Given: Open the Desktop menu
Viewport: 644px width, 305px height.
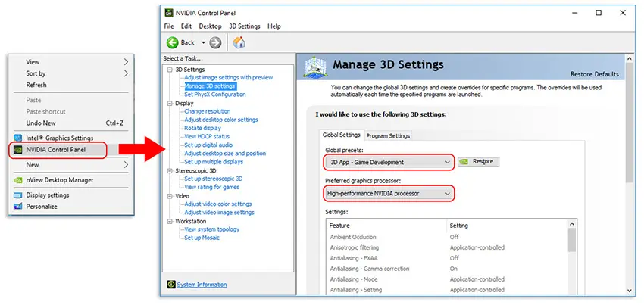Looking at the screenshot, I should pos(211,26).
